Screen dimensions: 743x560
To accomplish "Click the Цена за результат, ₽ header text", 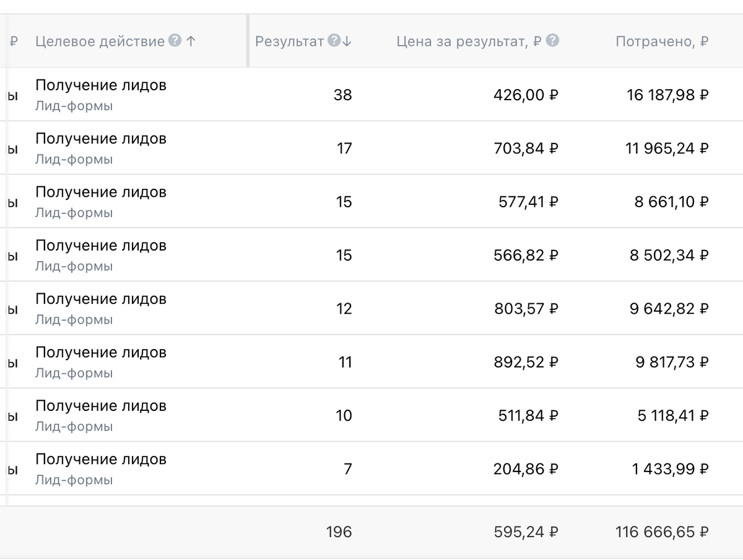I will point(469,41).
